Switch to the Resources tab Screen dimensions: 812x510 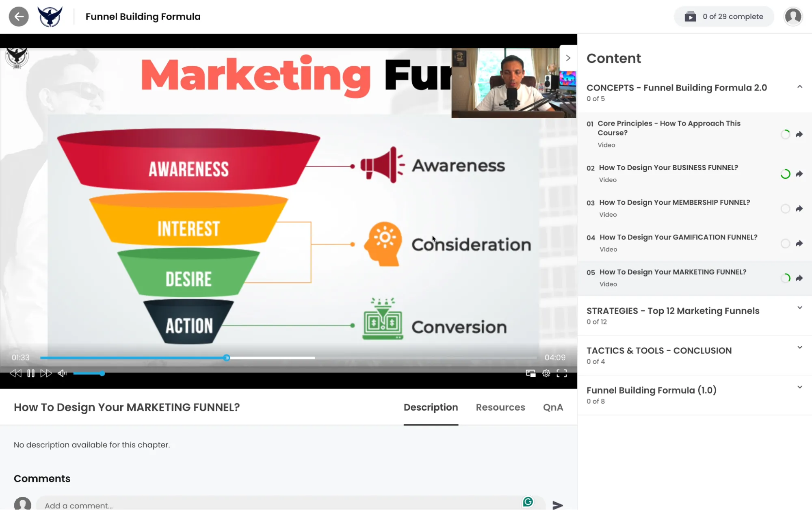coord(500,407)
